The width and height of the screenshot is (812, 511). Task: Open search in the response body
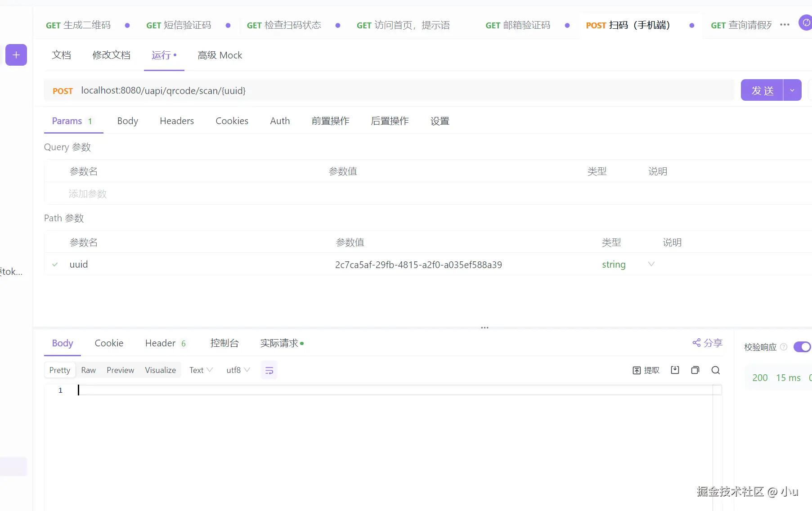pos(716,370)
